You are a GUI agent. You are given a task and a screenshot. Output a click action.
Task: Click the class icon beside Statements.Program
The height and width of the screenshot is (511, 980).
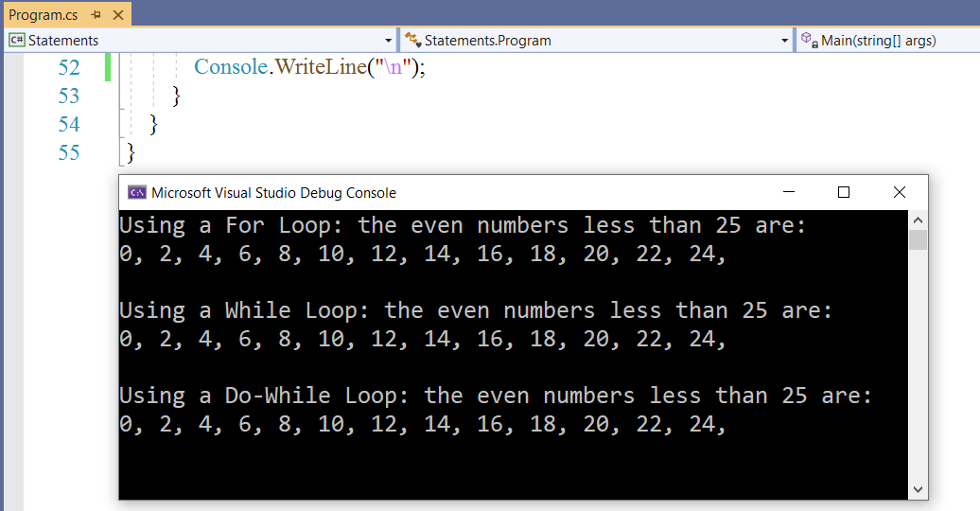click(x=412, y=41)
